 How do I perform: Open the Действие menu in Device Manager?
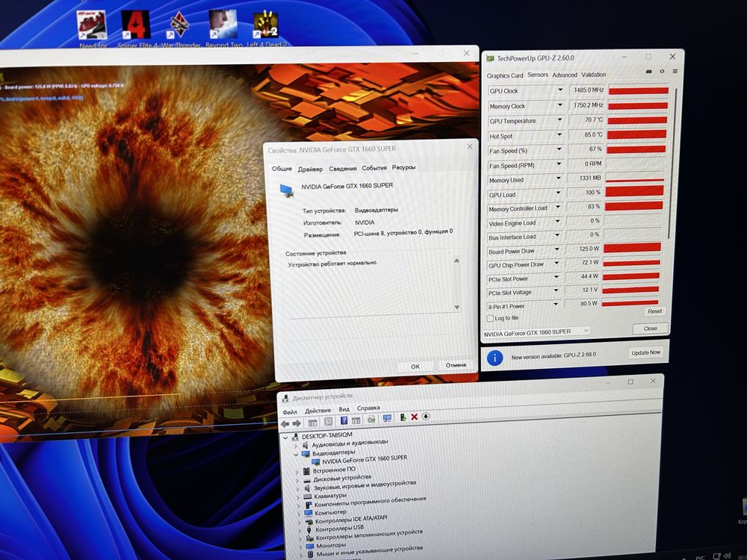coord(317,411)
